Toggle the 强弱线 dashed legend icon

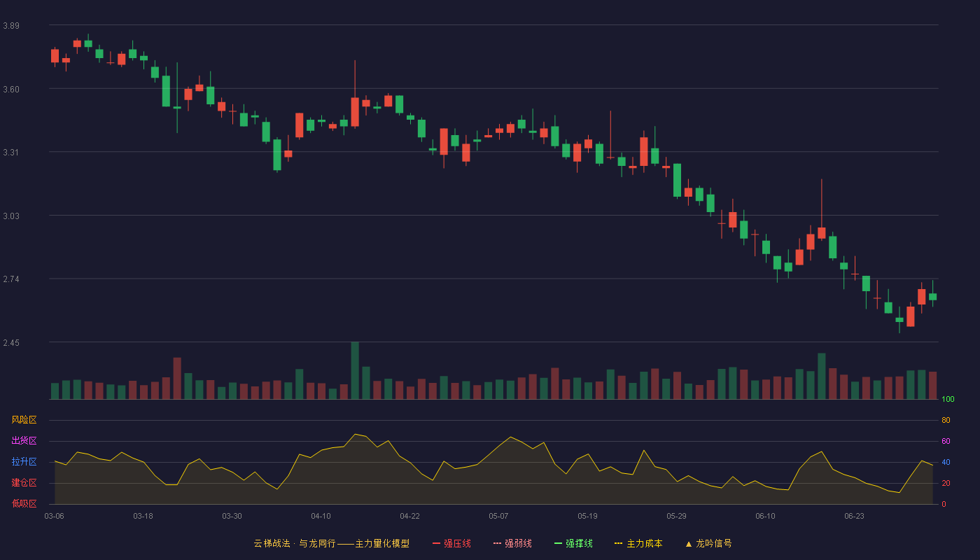(x=497, y=543)
